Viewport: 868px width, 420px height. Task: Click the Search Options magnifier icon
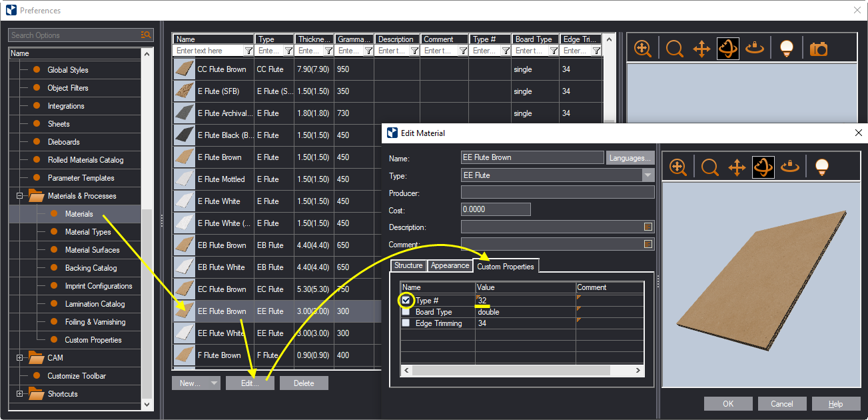point(146,35)
